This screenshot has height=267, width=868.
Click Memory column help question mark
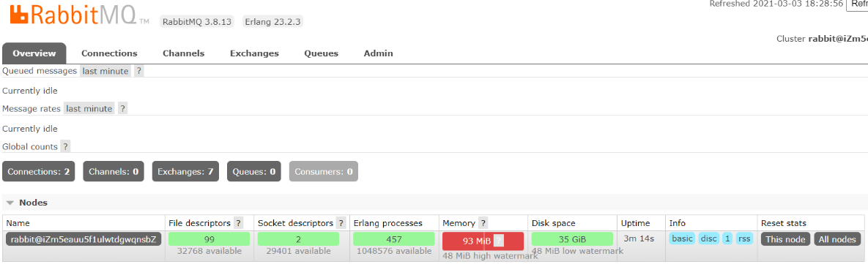[483, 223]
